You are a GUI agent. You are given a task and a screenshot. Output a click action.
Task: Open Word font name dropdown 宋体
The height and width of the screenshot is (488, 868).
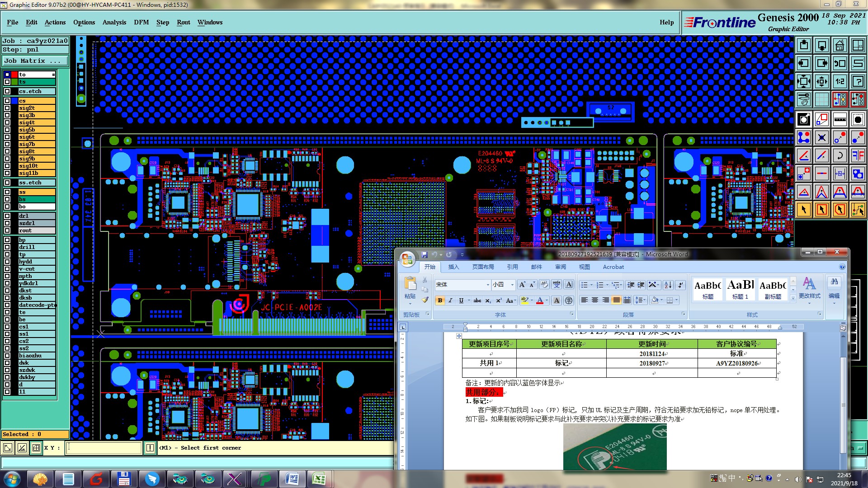(488, 285)
